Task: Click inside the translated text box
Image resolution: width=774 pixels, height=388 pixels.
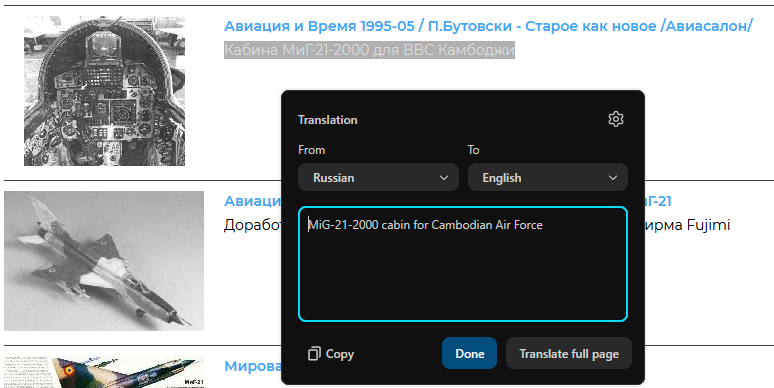Action: point(463,264)
